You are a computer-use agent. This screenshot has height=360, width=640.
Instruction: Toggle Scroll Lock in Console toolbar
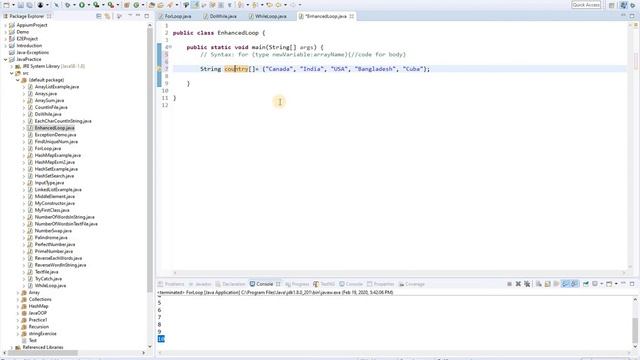547,284
